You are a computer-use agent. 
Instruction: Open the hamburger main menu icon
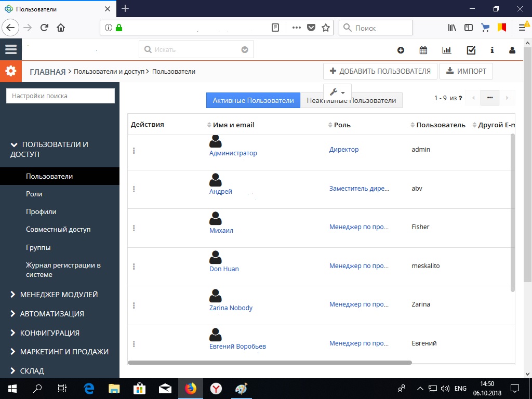point(10,49)
